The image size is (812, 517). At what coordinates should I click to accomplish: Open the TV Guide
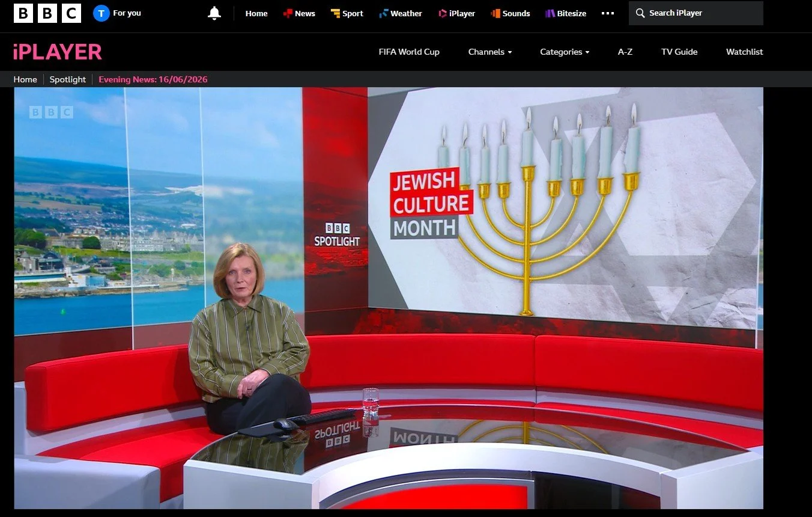point(679,52)
